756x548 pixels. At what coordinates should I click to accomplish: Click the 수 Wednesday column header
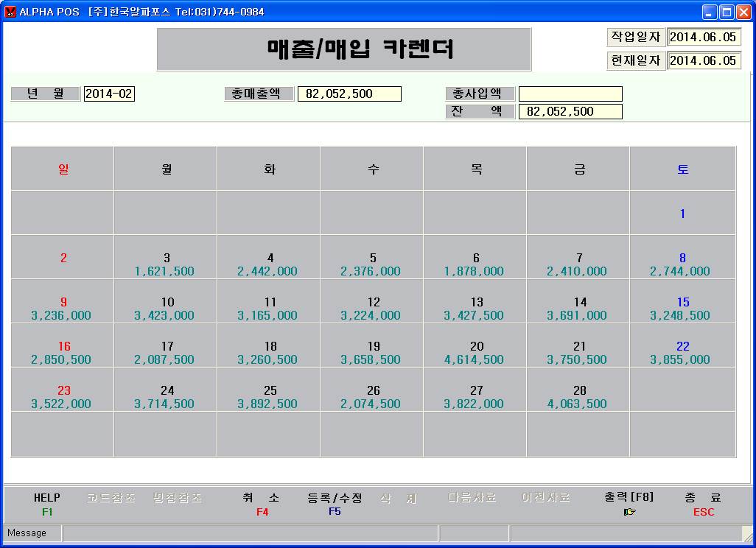coord(371,169)
